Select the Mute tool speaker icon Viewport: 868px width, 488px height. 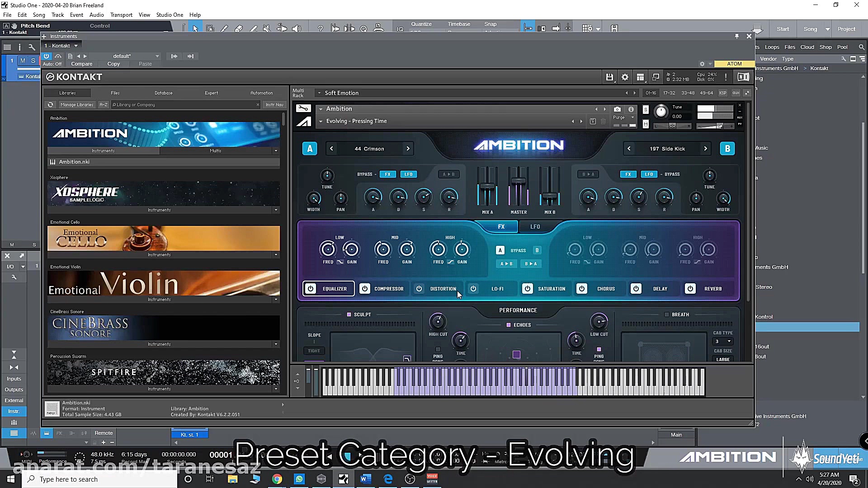[267, 28]
